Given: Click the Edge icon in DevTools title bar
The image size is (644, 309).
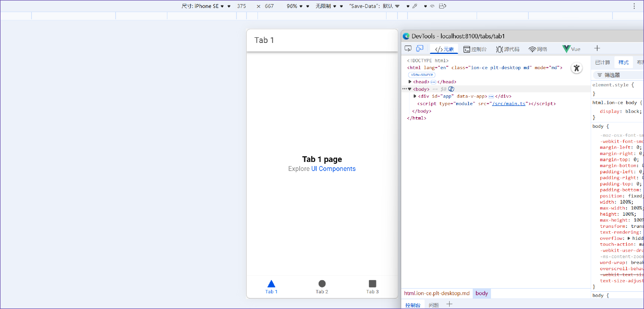Looking at the screenshot, I should (406, 36).
